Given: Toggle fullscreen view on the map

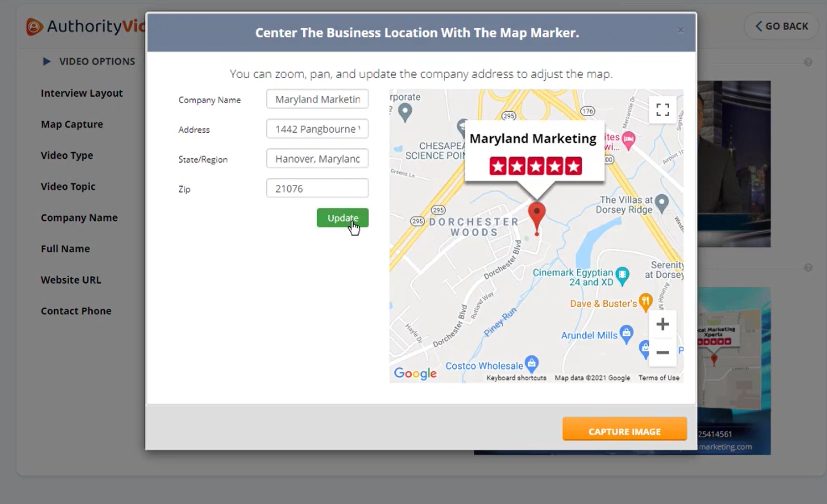Looking at the screenshot, I should pos(663,110).
